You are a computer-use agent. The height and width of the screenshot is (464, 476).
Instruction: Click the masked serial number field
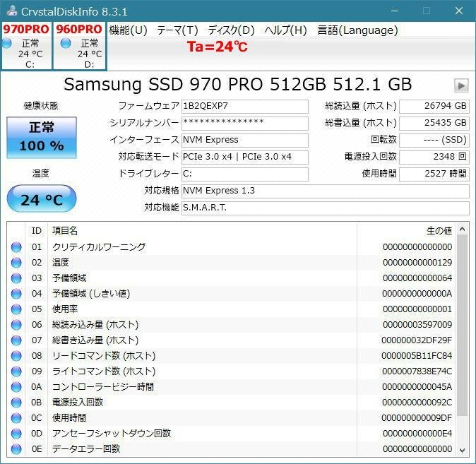[244, 124]
